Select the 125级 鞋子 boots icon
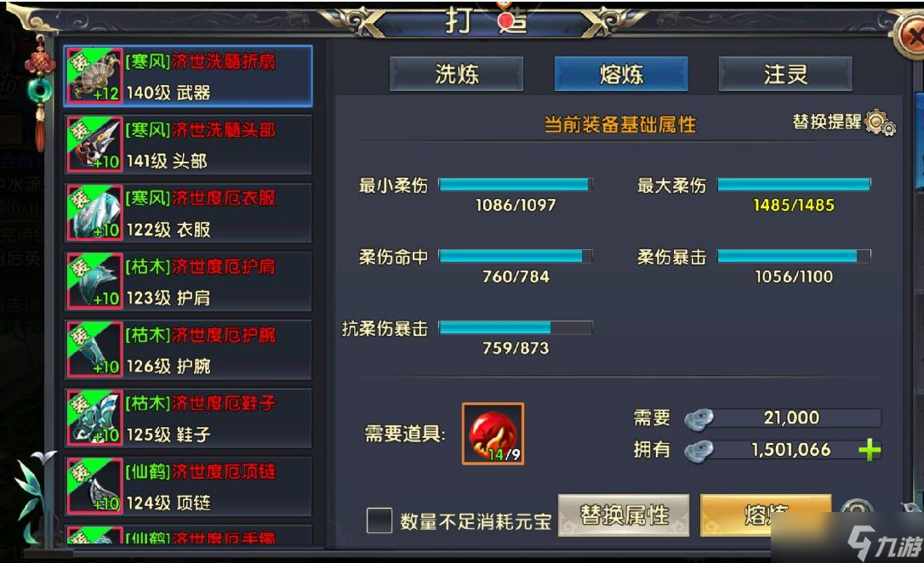 94,418
